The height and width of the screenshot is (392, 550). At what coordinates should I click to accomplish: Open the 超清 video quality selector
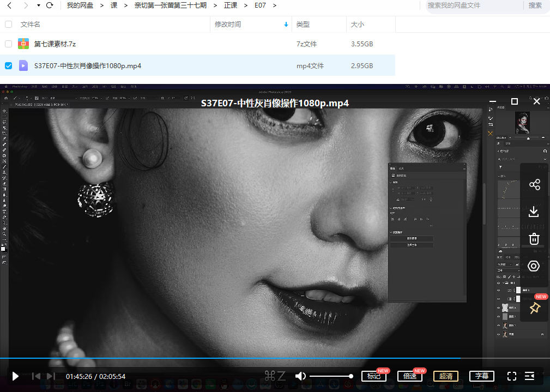[445, 376]
